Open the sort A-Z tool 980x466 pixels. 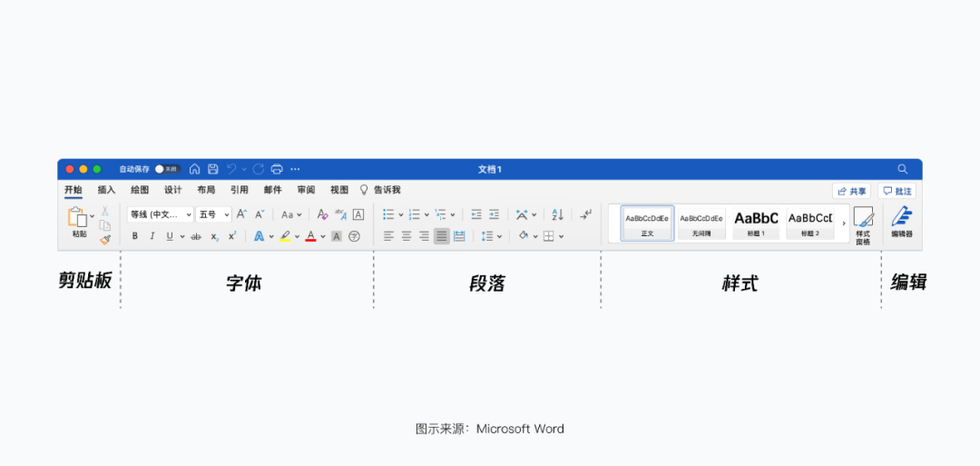tap(557, 214)
